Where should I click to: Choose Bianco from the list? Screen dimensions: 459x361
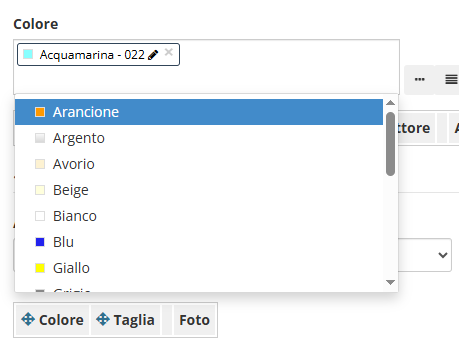pyautogui.click(x=199, y=216)
